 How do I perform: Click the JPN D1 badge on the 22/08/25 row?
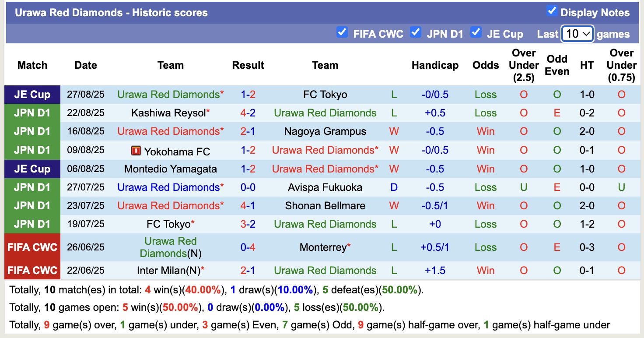(x=32, y=113)
